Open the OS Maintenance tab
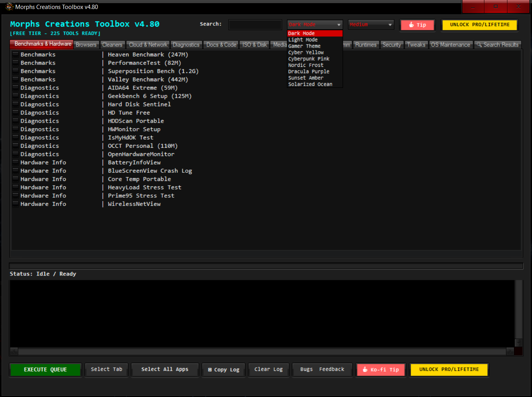532x397 pixels. (451, 45)
